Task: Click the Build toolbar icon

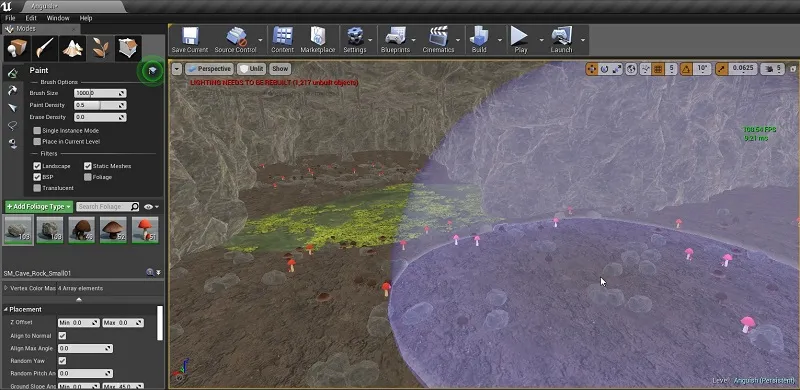Action: [479, 40]
